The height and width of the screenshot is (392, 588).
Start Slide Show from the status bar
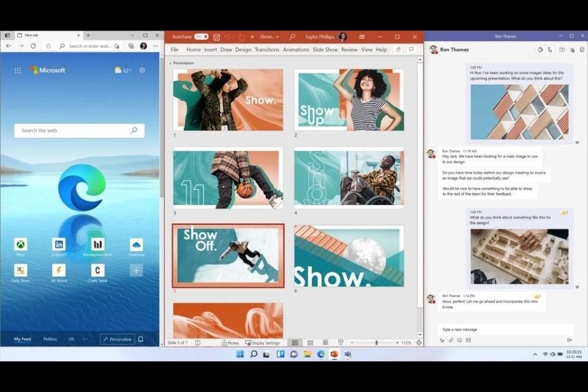pyautogui.click(x=341, y=342)
